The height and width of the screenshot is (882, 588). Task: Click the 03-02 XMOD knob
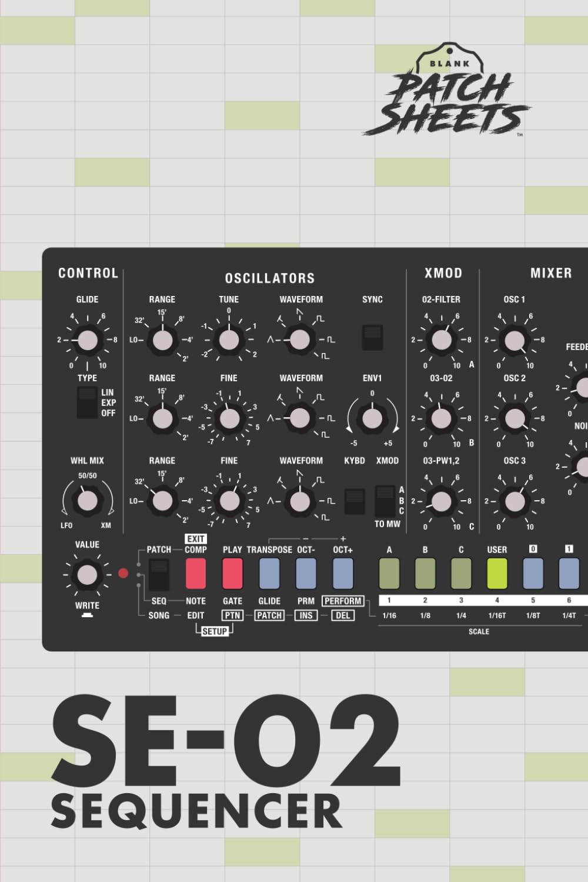tap(441, 418)
